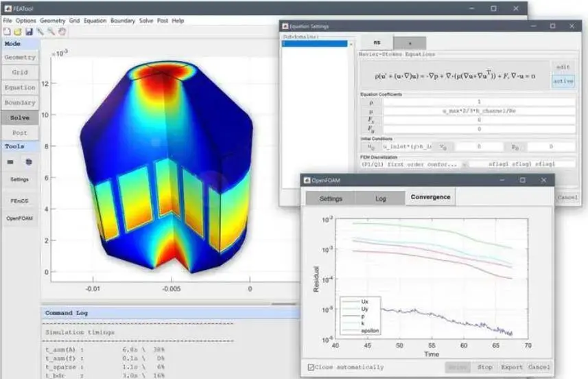The image size is (588, 379).
Task: Click the equals sign tool in Tools panel
Action: [x=10, y=162]
